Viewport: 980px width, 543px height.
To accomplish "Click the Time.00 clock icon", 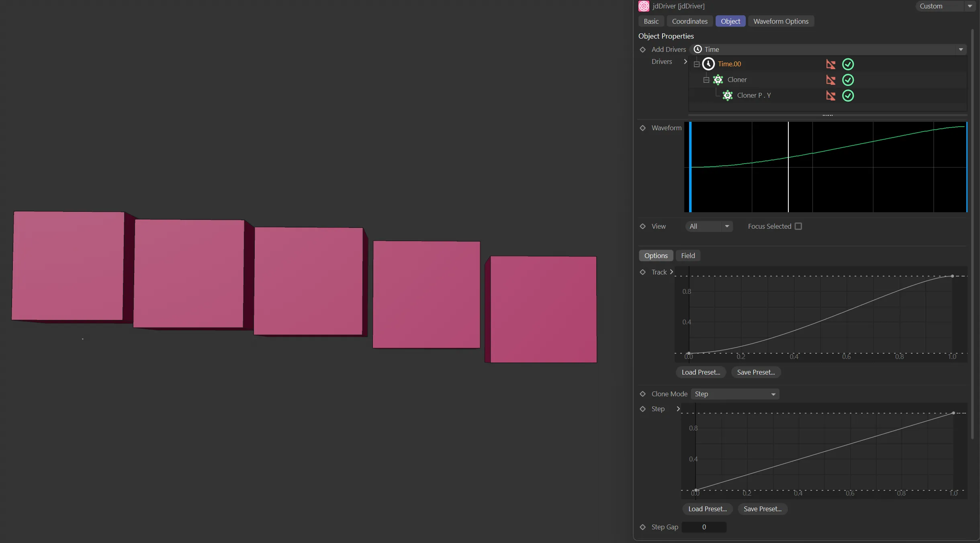I will pos(708,64).
